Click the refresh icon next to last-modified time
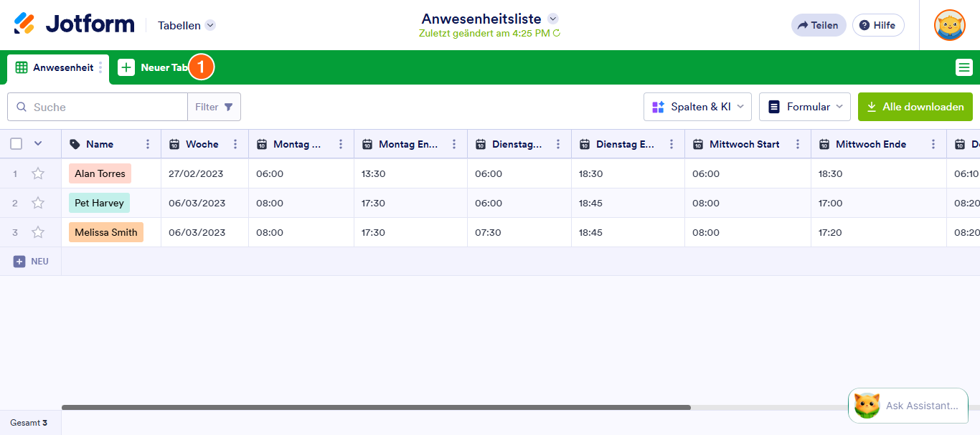The width and height of the screenshot is (980, 435). click(x=557, y=33)
